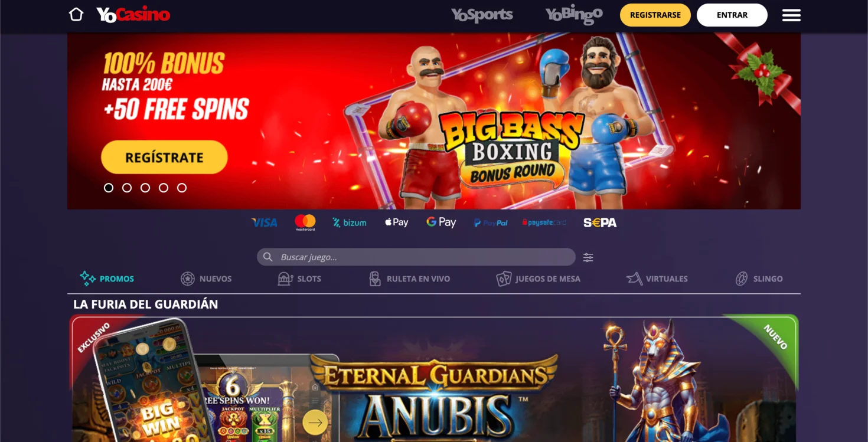Viewport: 868px width, 442px height.
Task: Select the Slots category icon
Action: pyautogui.click(x=286, y=279)
